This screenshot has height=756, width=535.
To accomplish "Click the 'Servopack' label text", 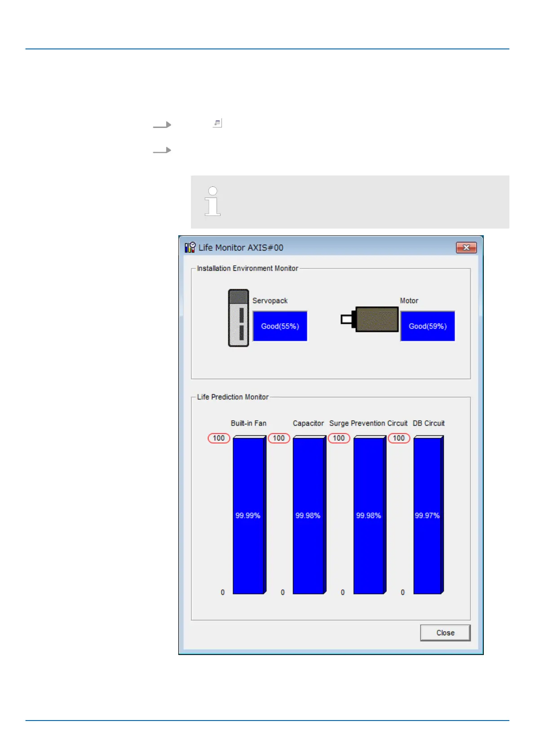I will click(x=270, y=301).
